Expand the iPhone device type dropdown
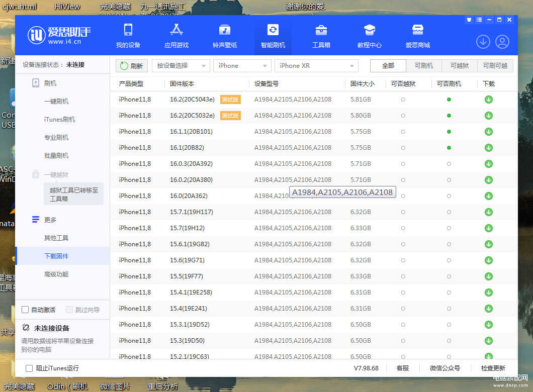The image size is (533, 392). pos(242,65)
